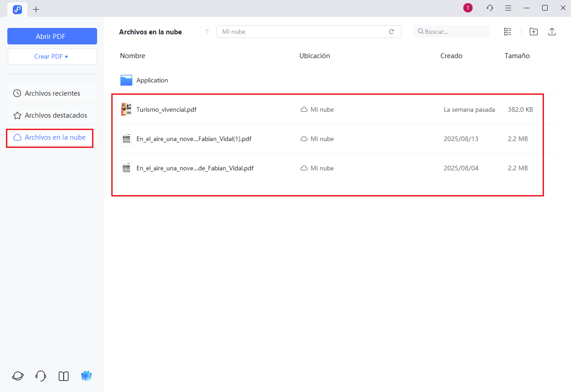The height and width of the screenshot is (392, 571).
Task: Open the hamburger menu in title bar
Action: (508, 8)
